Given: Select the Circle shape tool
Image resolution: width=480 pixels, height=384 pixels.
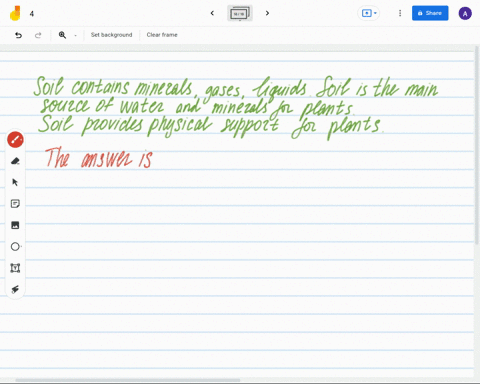Looking at the screenshot, I should (x=15, y=247).
